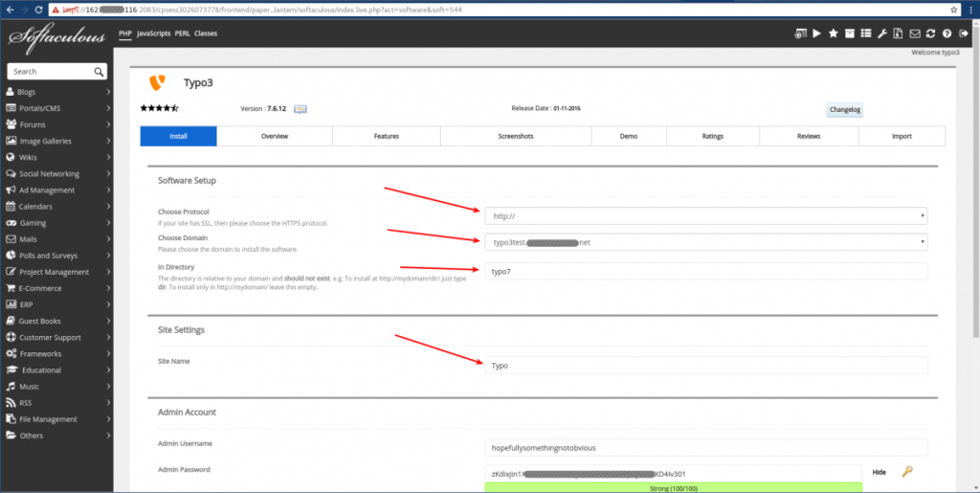Click the key icon to generate a password
The width and height of the screenshot is (980, 493).
907,472
